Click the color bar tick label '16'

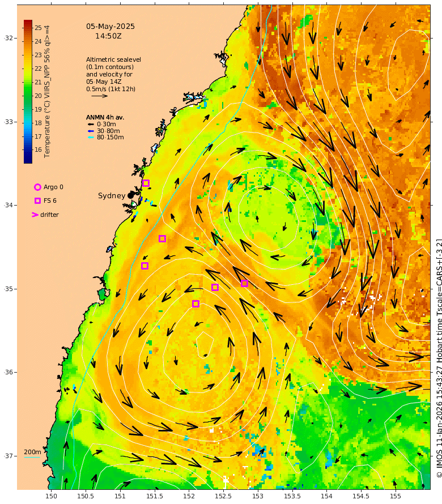(x=39, y=150)
